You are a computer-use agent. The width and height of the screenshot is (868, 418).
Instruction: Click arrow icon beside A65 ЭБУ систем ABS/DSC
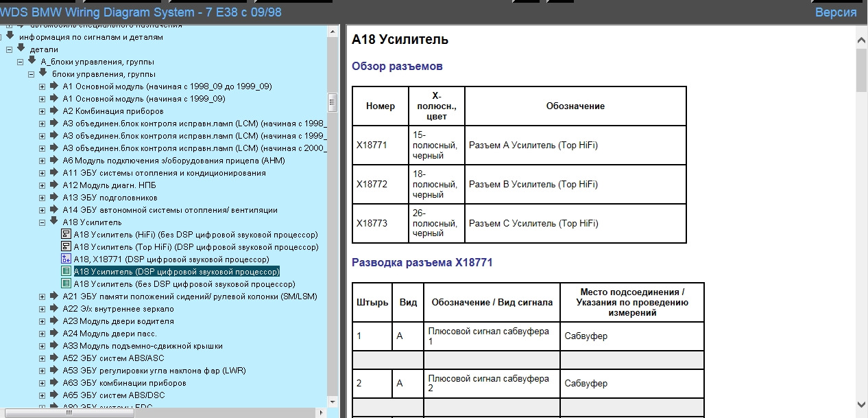coord(53,395)
